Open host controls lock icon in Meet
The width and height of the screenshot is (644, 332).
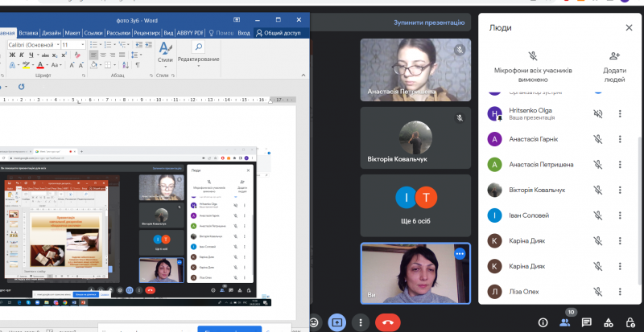point(630,322)
